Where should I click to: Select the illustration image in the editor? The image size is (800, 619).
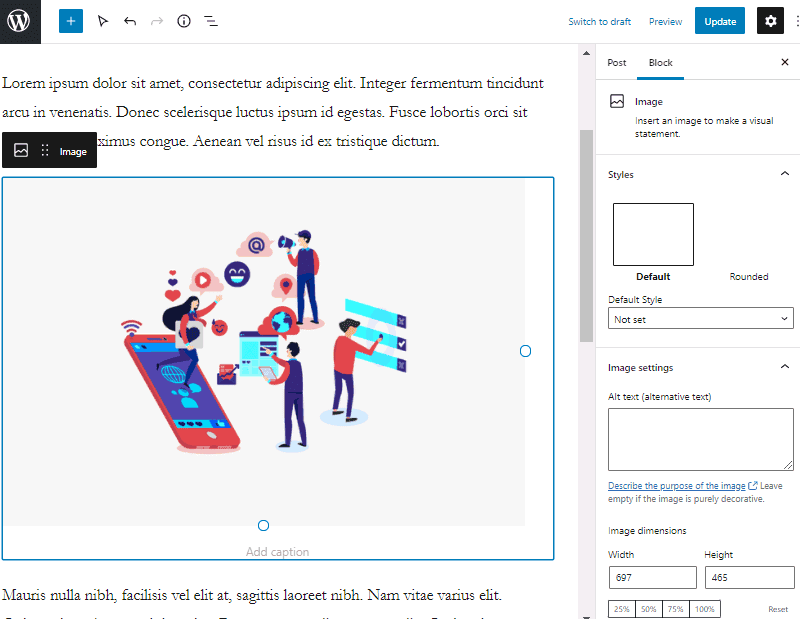tap(264, 352)
